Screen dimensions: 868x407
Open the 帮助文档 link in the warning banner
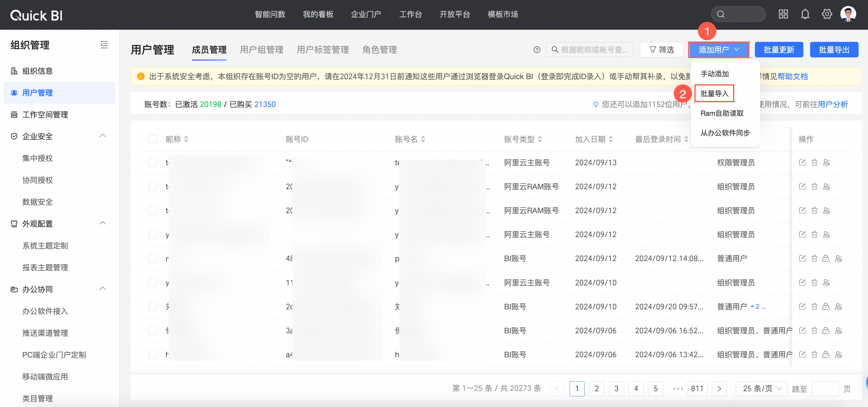click(x=792, y=76)
